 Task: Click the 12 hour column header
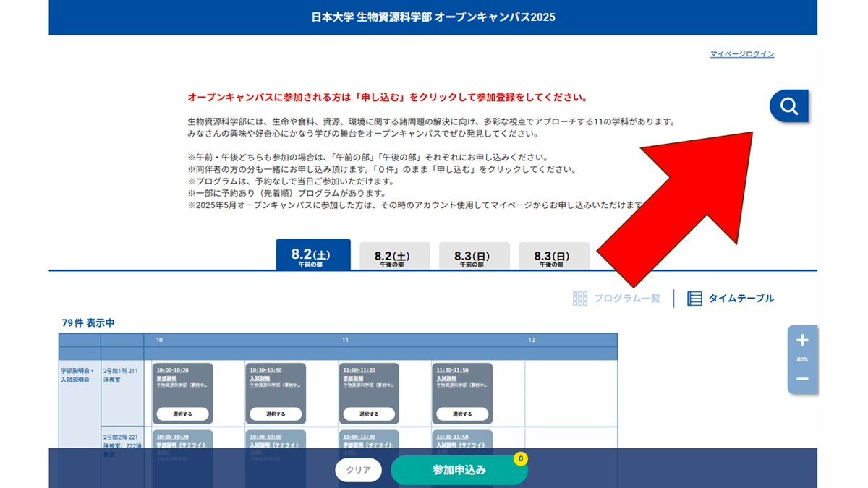(532, 340)
